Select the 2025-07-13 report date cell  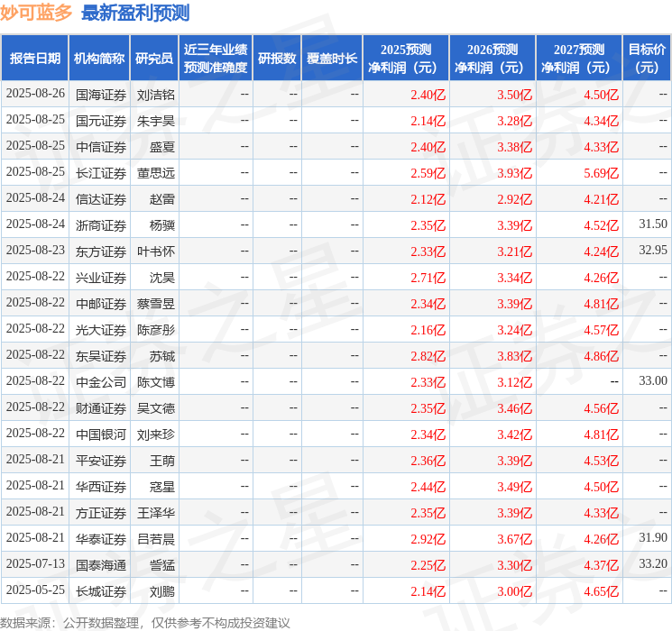tap(35, 563)
